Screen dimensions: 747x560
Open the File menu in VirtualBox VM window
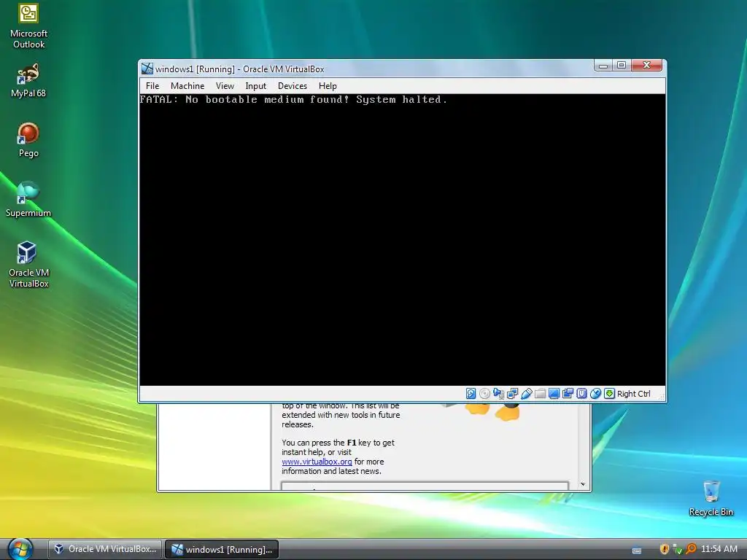pos(152,86)
